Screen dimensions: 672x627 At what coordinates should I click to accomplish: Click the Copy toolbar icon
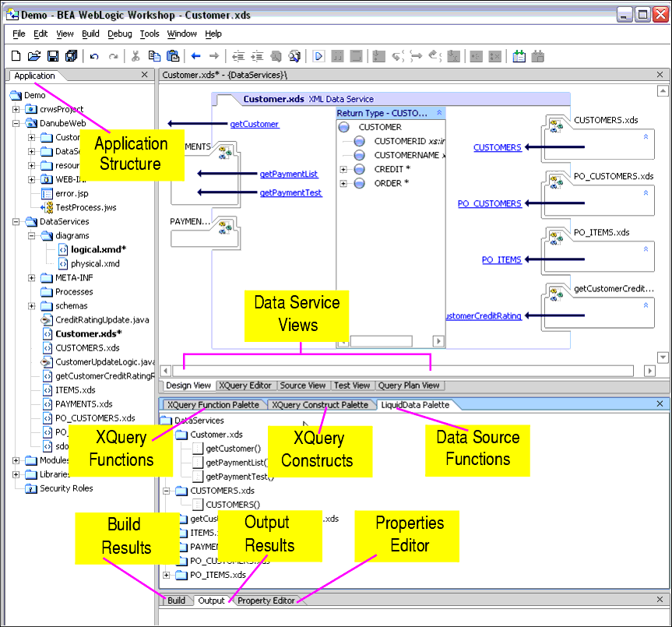(154, 56)
